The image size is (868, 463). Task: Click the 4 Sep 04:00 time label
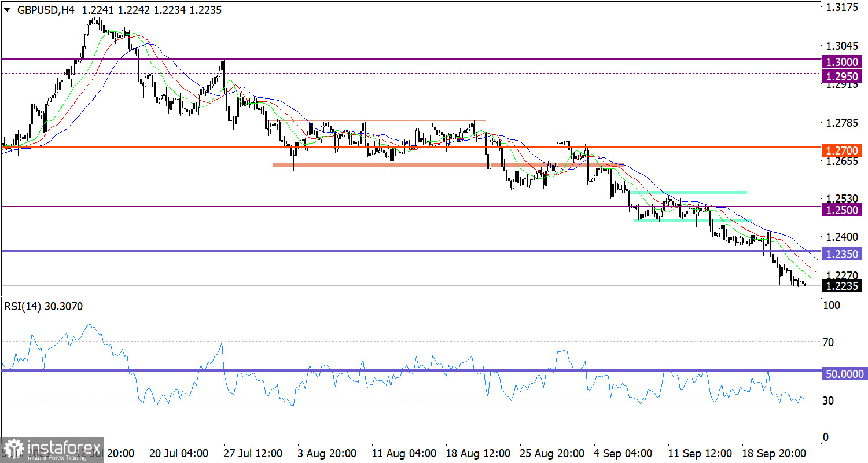pyautogui.click(x=623, y=452)
